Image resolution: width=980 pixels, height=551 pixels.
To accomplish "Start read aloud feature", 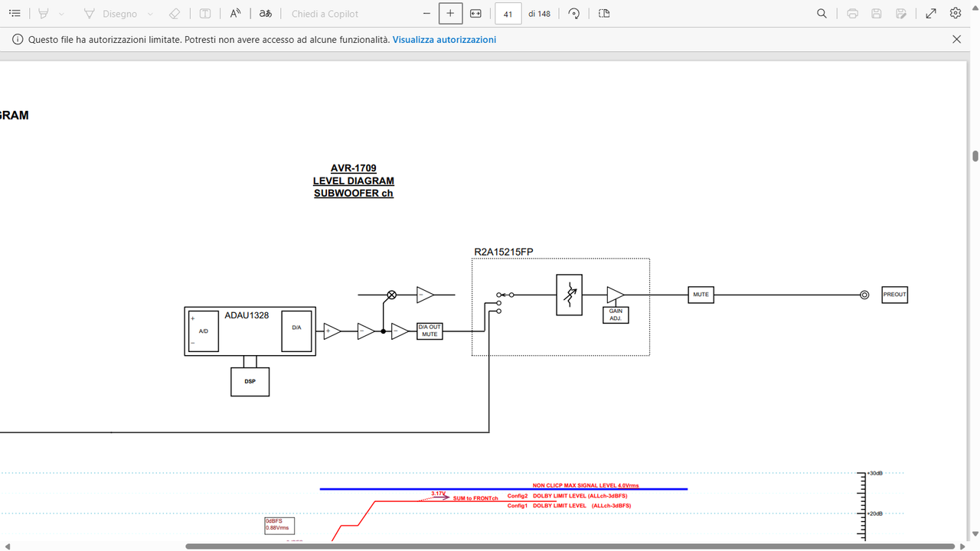I will pos(235,14).
